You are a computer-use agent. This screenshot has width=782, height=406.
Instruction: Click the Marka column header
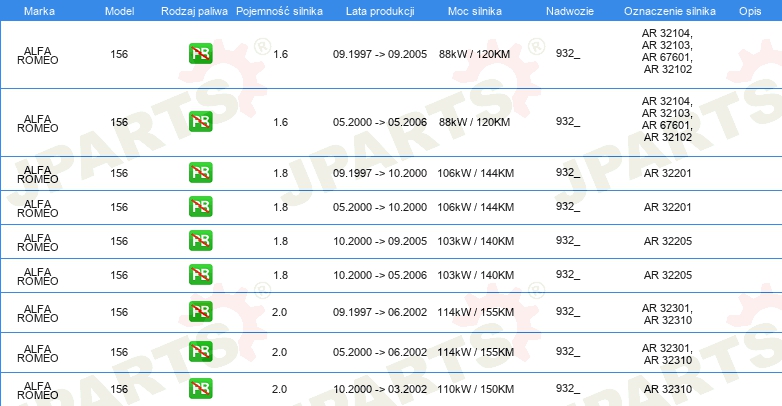click(39, 11)
